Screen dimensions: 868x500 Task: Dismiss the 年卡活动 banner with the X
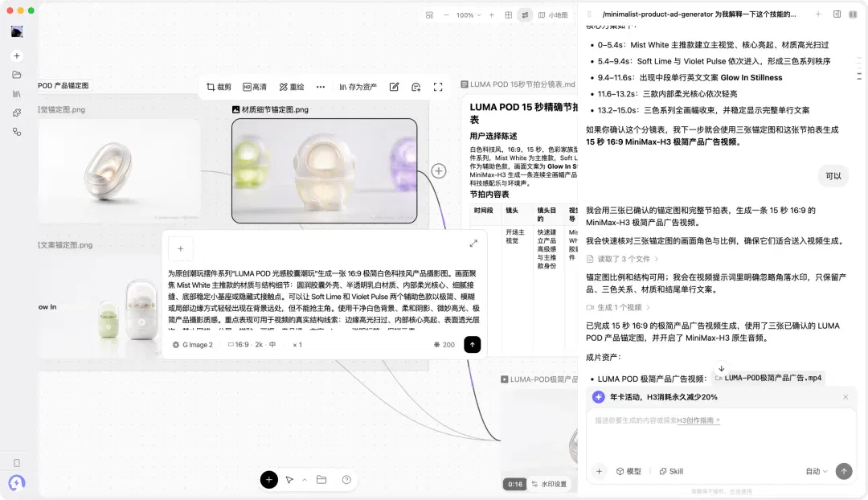[845, 397]
